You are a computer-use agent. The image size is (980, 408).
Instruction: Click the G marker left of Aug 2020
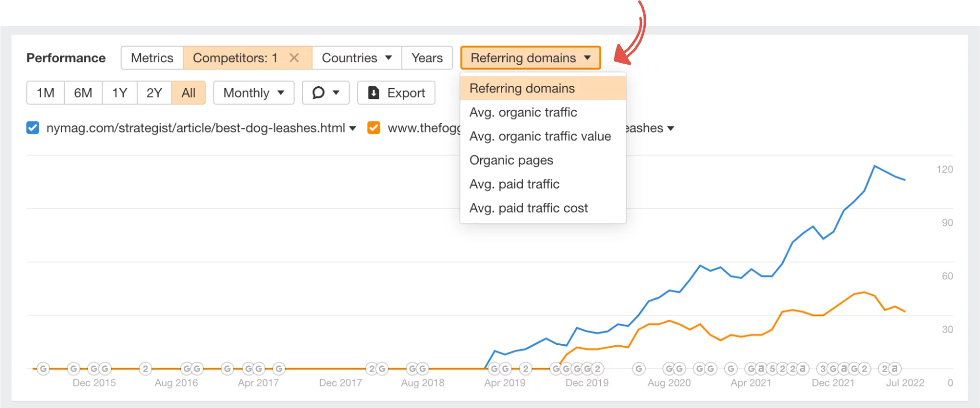(638, 368)
